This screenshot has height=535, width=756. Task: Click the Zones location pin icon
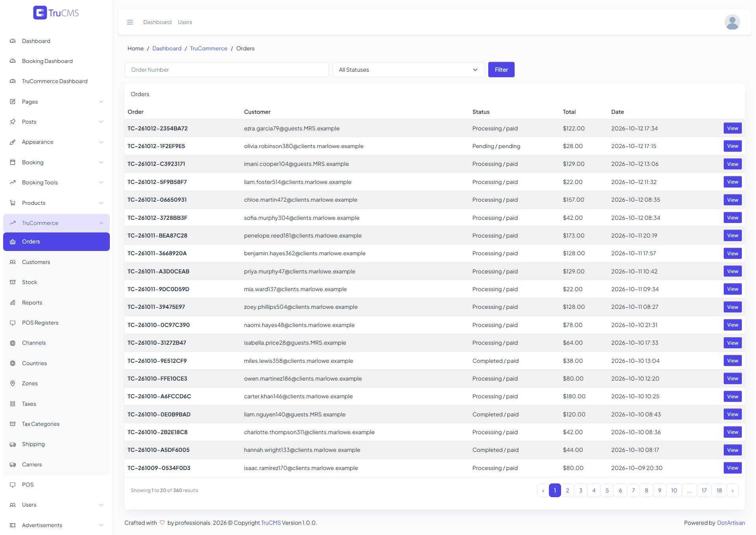pos(13,383)
